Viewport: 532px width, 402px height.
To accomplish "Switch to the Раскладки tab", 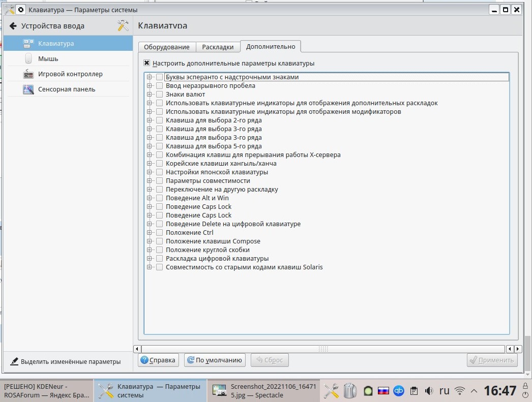I will (x=218, y=47).
